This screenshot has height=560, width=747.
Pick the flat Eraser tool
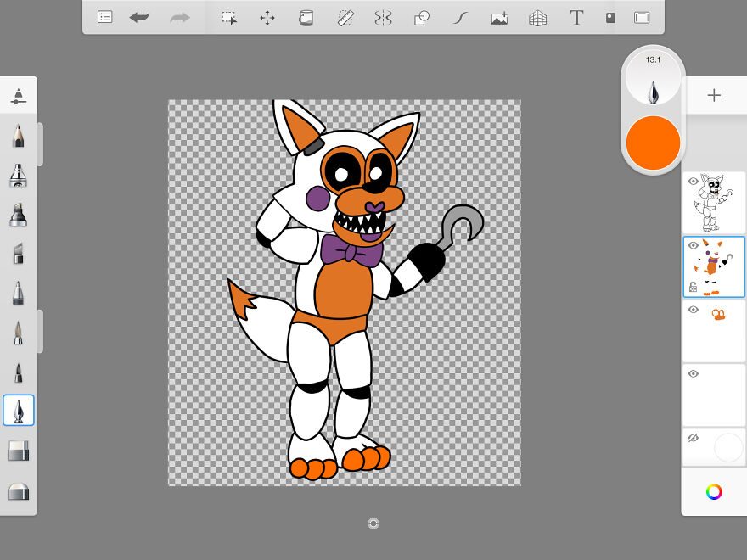(19, 451)
